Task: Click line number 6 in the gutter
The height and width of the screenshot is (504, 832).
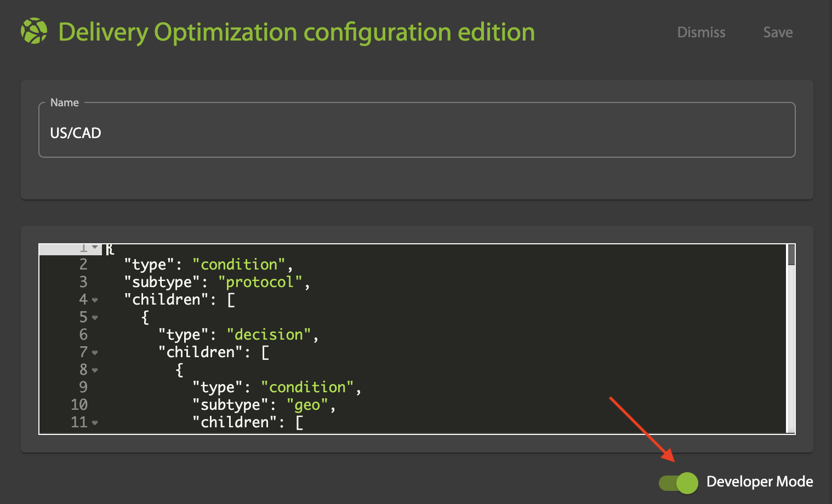Action: (x=83, y=335)
